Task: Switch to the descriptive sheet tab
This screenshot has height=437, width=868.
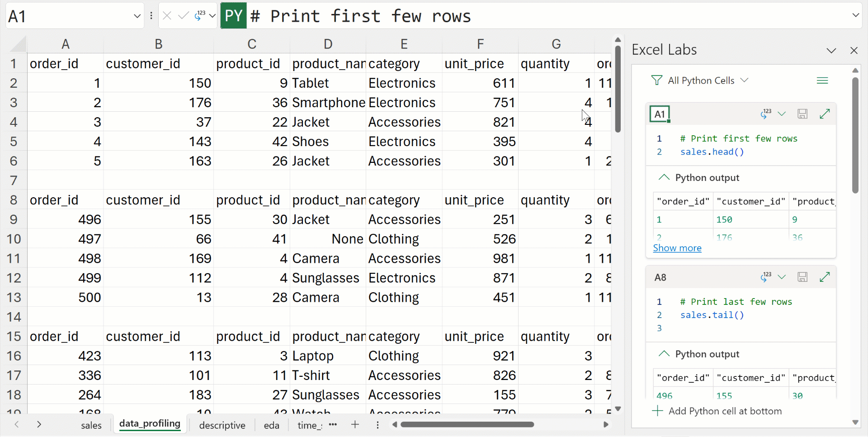Action: pyautogui.click(x=222, y=425)
